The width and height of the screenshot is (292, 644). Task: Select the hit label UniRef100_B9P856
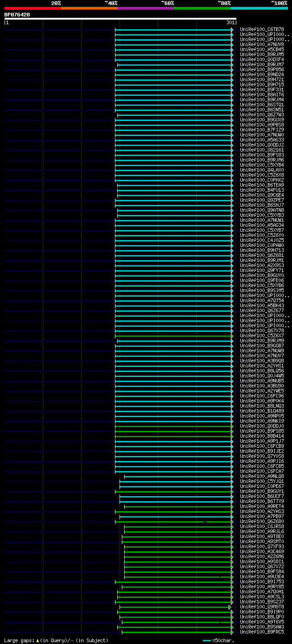click(x=262, y=70)
